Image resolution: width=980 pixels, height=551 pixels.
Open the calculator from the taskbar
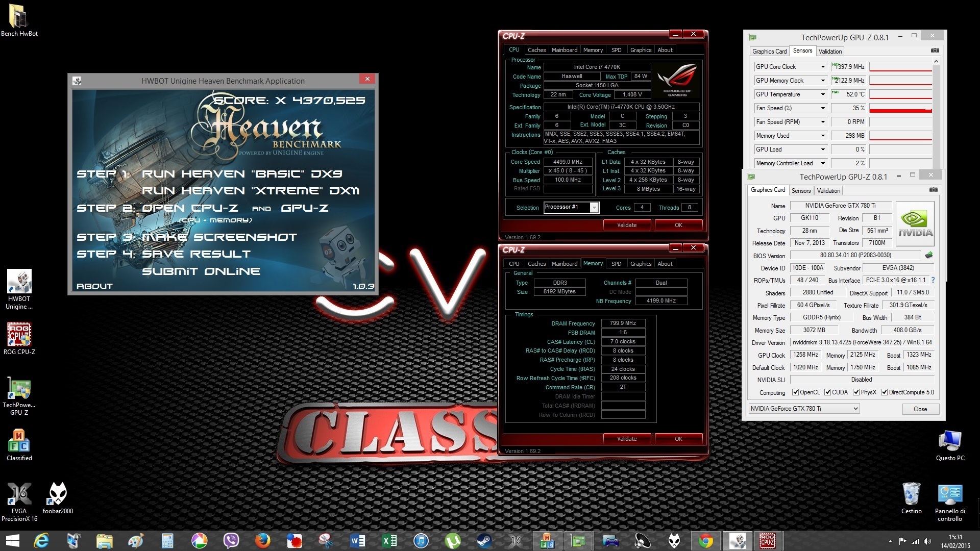168,541
